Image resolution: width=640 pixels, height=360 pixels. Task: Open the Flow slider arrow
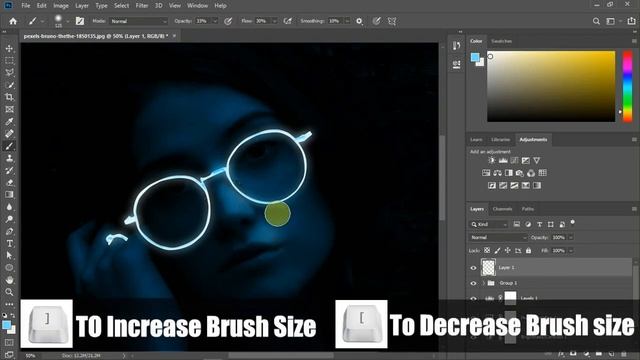tap(275, 21)
